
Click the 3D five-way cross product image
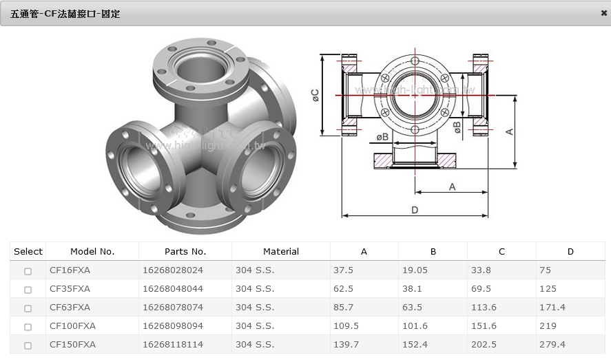tap(202, 136)
